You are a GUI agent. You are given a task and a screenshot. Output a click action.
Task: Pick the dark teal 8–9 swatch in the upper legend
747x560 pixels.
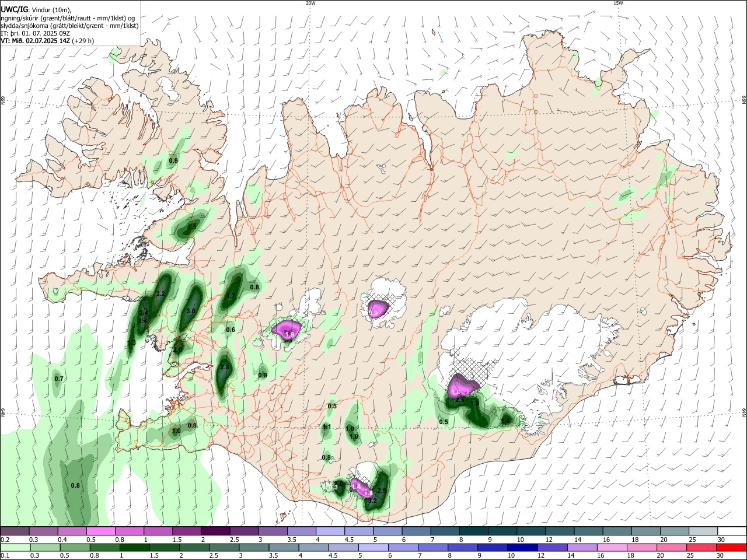point(473,531)
